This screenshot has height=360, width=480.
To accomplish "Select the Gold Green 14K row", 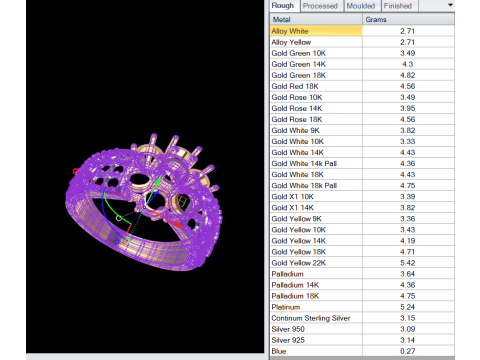I will tap(362, 64).
